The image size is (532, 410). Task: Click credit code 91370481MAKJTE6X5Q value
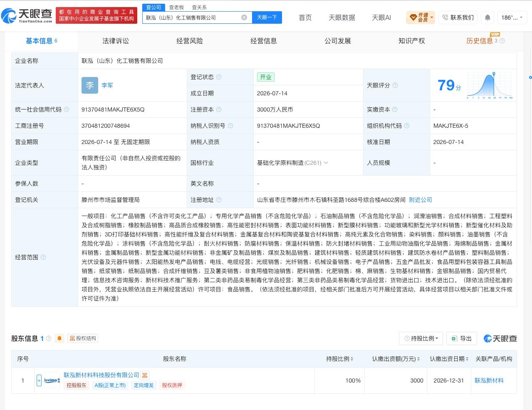tap(113, 109)
